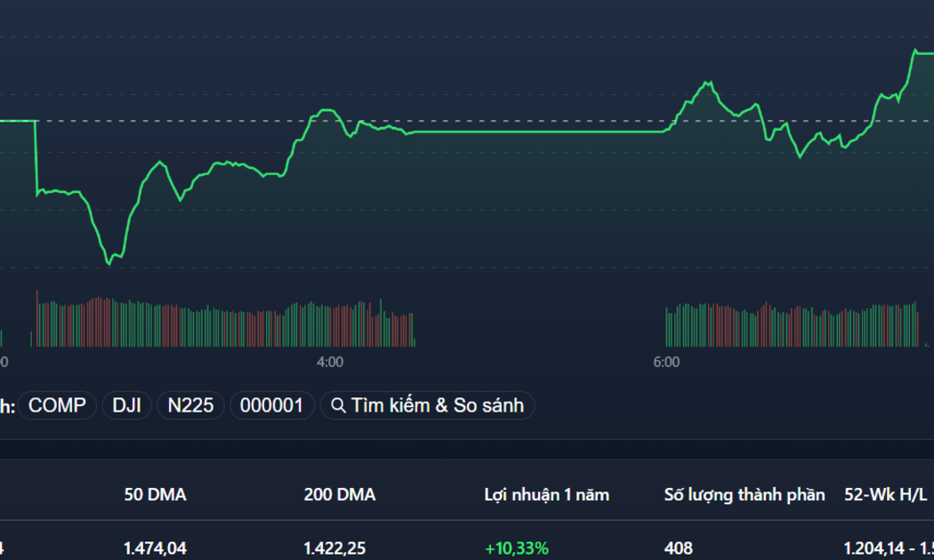This screenshot has height=560, width=934.
Task: Add N225 index to comparison
Action: [x=190, y=405]
